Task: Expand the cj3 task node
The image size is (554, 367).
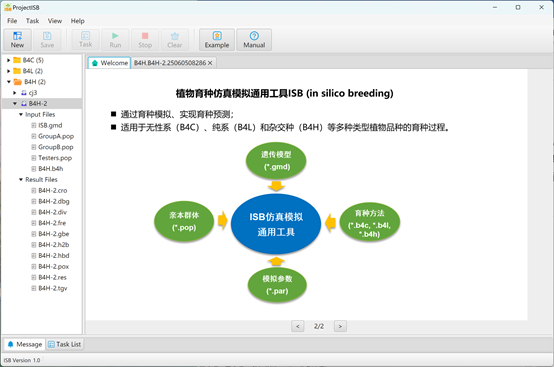Action: pos(14,93)
